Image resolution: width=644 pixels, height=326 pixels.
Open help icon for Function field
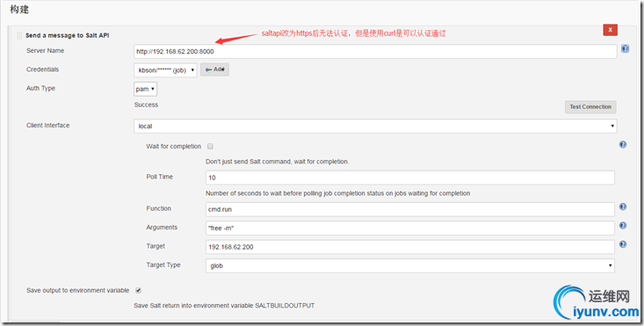(x=623, y=206)
